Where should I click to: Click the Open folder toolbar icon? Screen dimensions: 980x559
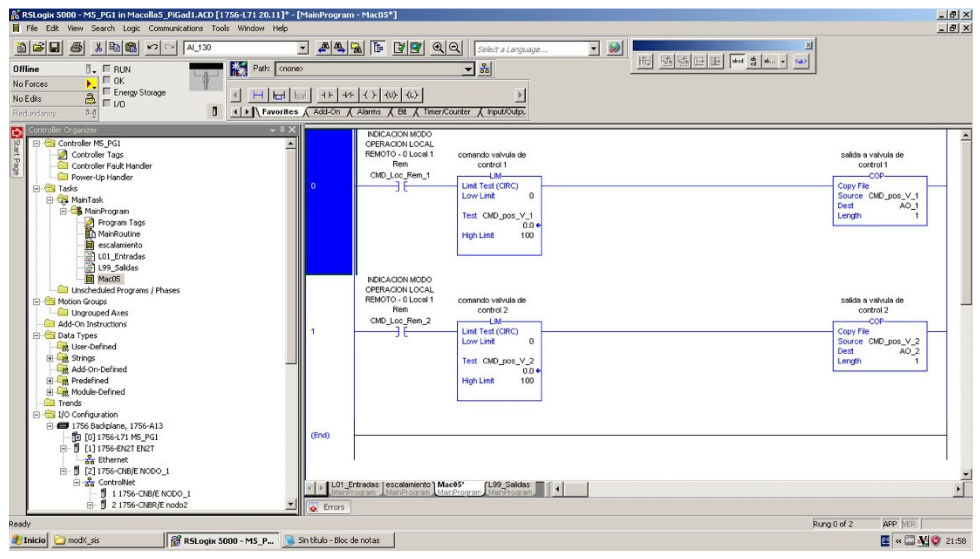[38, 48]
